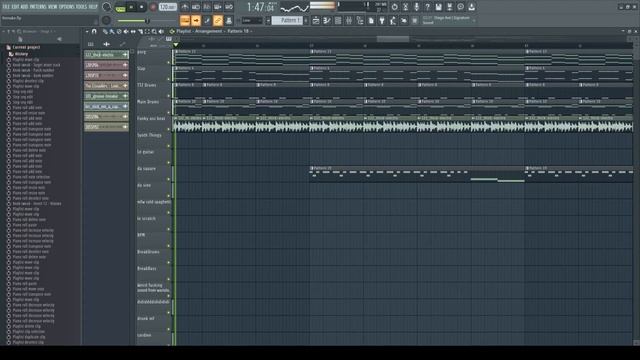Click the time display 1:47
Screen dimensions: 640x360
click(x=261, y=7)
